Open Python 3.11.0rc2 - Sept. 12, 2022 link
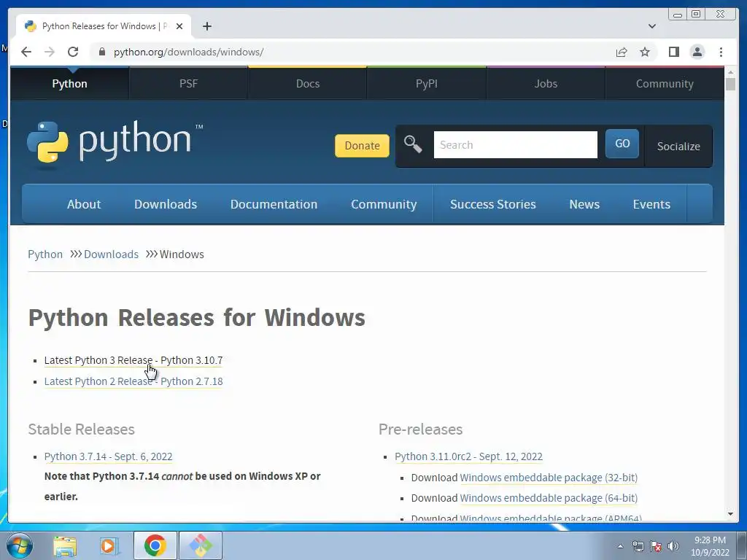The width and height of the screenshot is (747, 560). point(468,456)
